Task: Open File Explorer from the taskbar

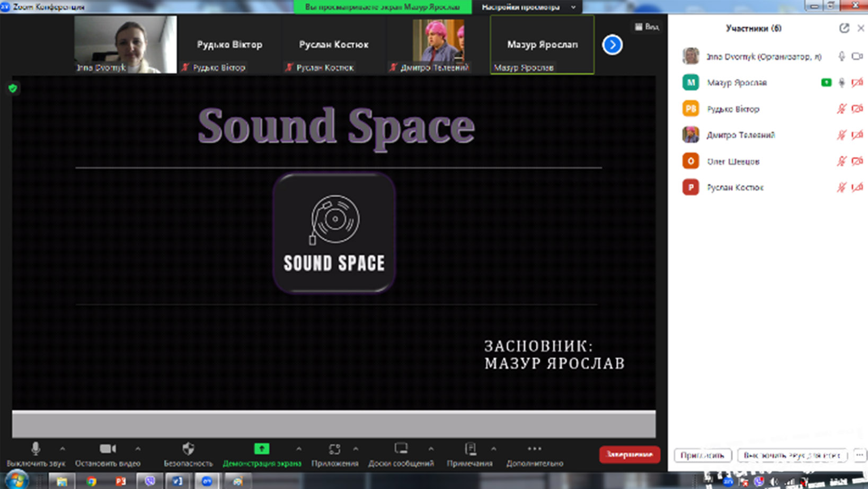Action: click(62, 481)
